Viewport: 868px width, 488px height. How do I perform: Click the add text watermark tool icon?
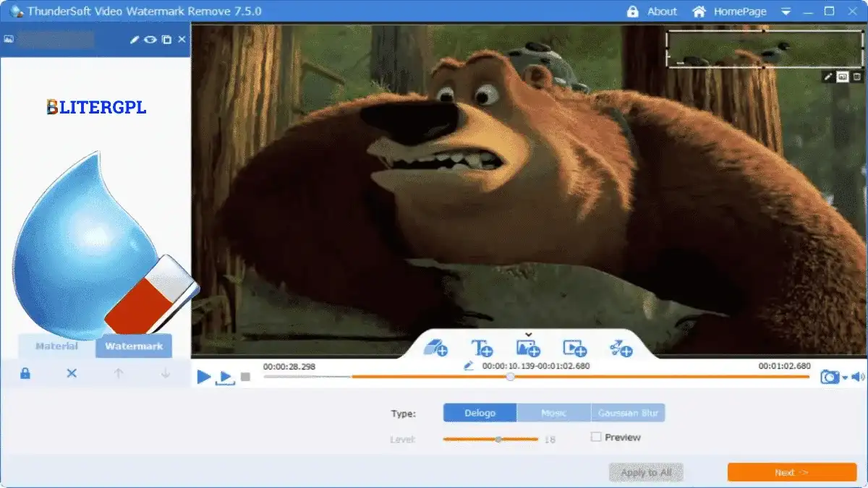(482, 348)
